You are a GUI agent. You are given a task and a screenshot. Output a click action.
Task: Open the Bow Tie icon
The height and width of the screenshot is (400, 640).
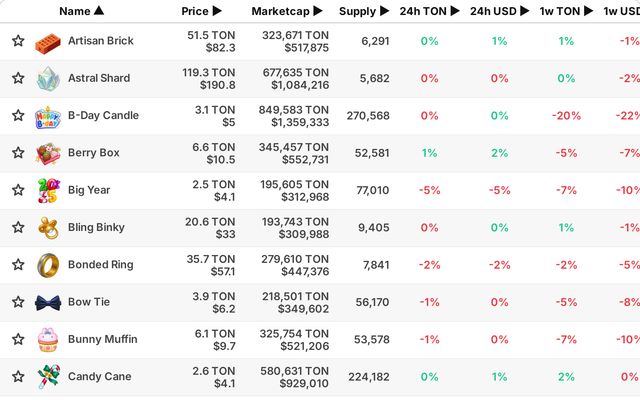tap(48, 303)
